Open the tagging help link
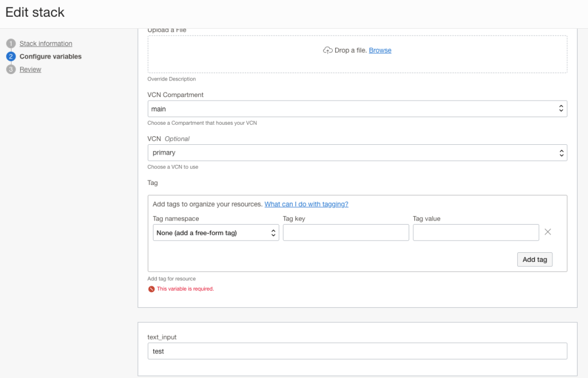This screenshot has height=378, width=588. pyautogui.click(x=306, y=203)
